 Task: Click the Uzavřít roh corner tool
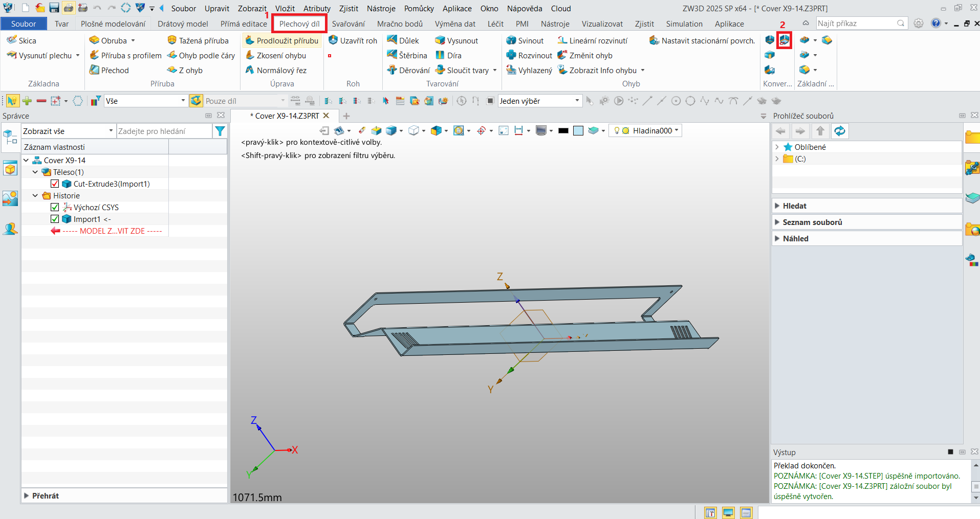[x=353, y=40]
